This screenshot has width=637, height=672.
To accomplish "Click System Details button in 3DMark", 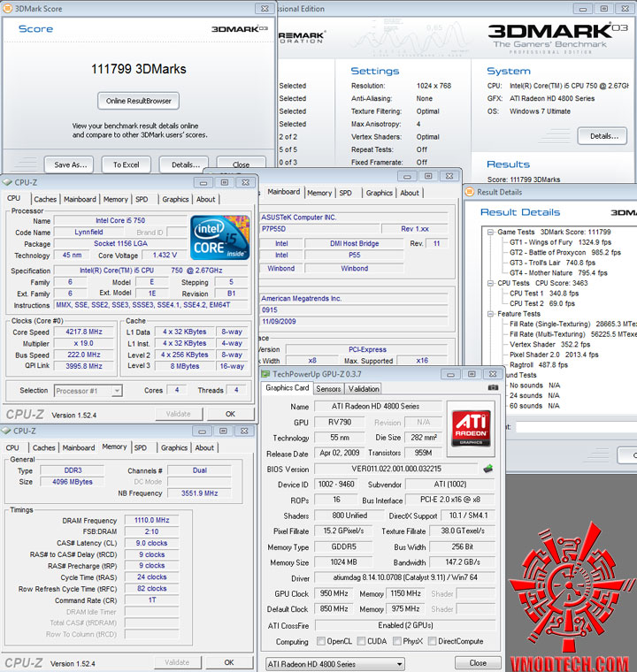I will (x=602, y=136).
